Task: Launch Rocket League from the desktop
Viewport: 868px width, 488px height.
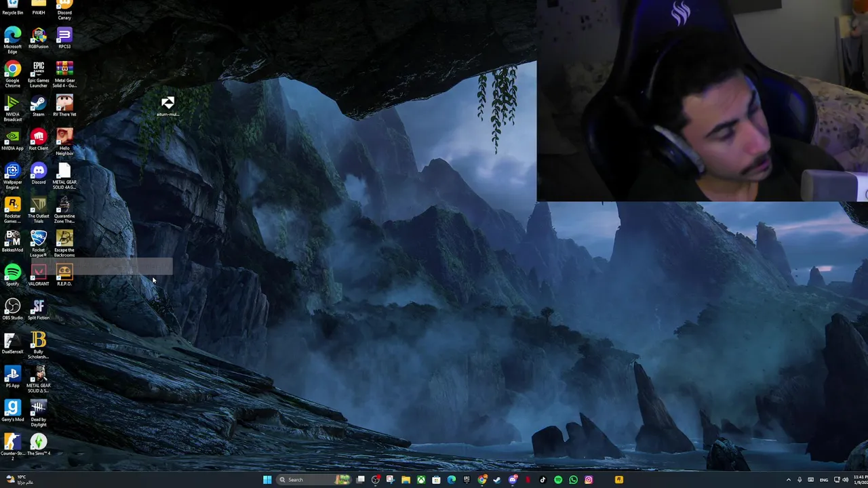Action: [39, 243]
